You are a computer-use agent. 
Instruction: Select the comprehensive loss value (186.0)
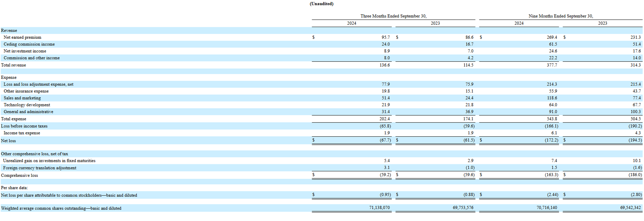click(x=635, y=175)
